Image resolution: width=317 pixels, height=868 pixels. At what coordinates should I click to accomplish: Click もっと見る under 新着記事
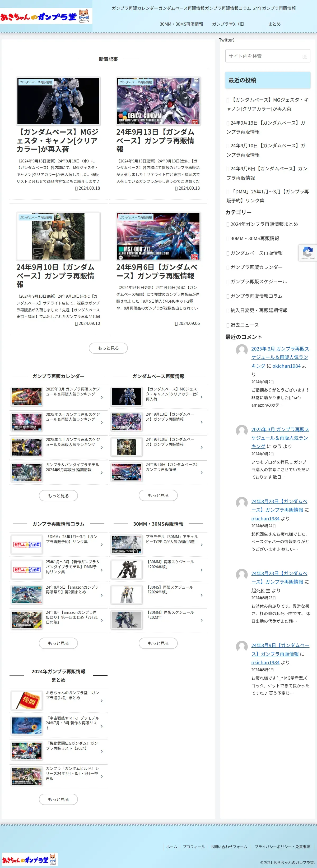pyautogui.click(x=108, y=348)
